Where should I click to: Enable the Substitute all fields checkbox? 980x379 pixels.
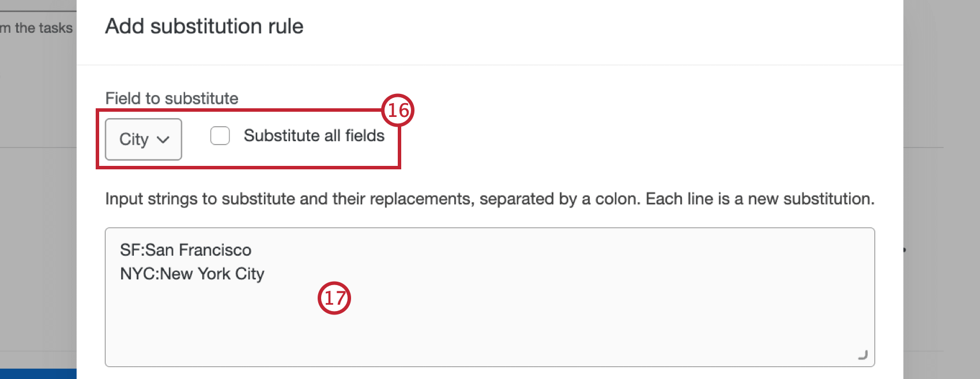(220, 135)
